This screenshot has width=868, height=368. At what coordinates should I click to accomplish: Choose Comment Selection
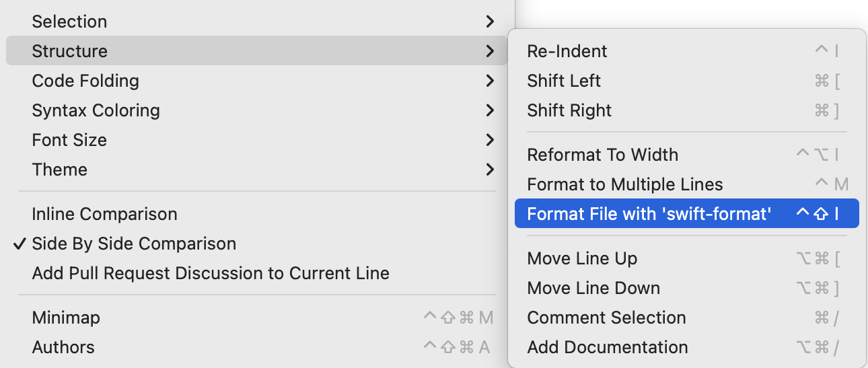click(606, 318)
